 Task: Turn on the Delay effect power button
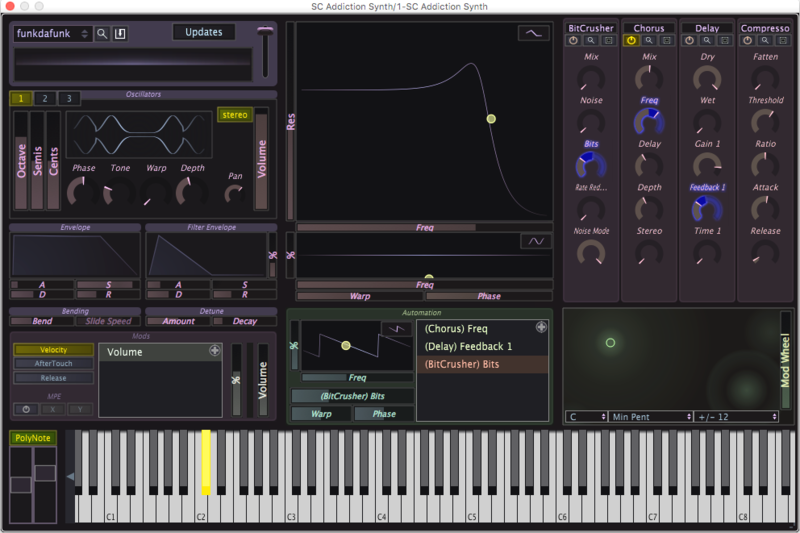[690, 41]
